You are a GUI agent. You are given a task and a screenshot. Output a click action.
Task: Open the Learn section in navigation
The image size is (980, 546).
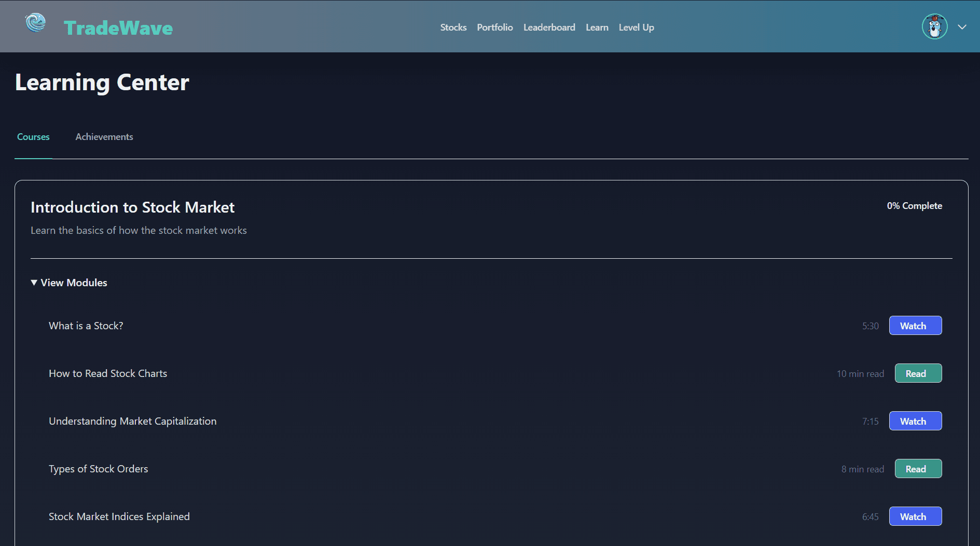pyautogui.click(x=597, y=27)
